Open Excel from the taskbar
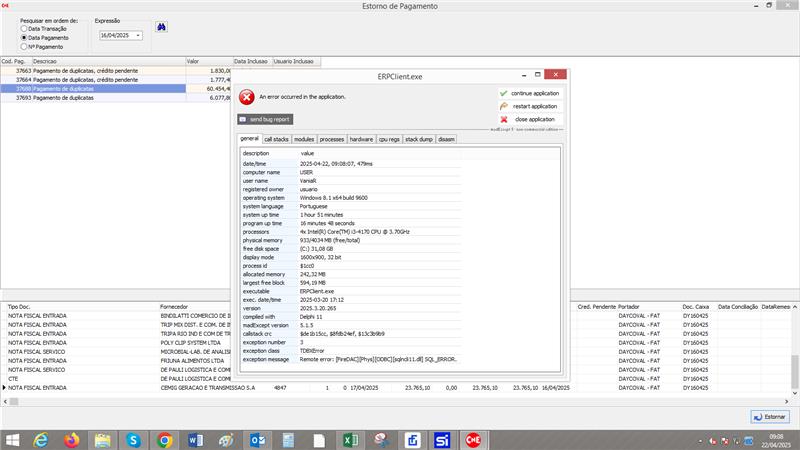Viewport: 800px width, 450px height. 350,439
